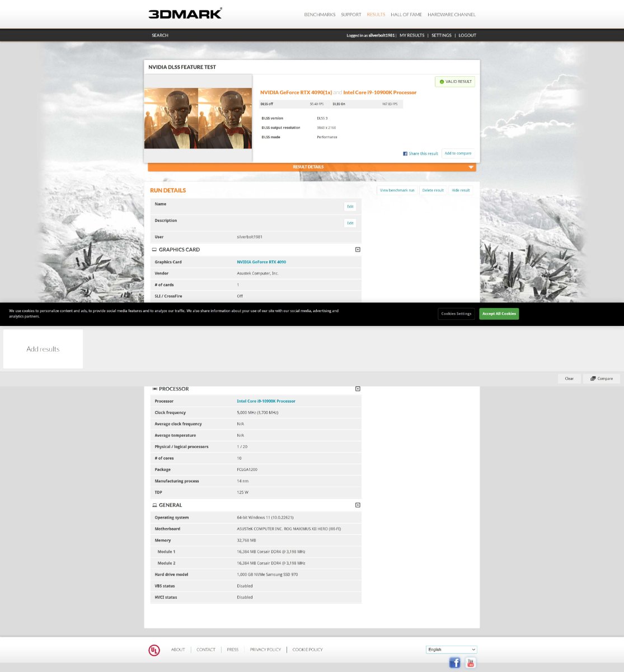Select the 5,000 MHz clock frequency value
Screen dimensions: 624x672
[x=257, y=413]
